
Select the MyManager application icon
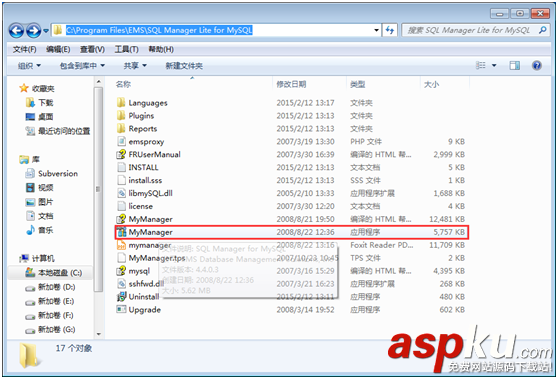pyautogui.click(x=121, y=232)
